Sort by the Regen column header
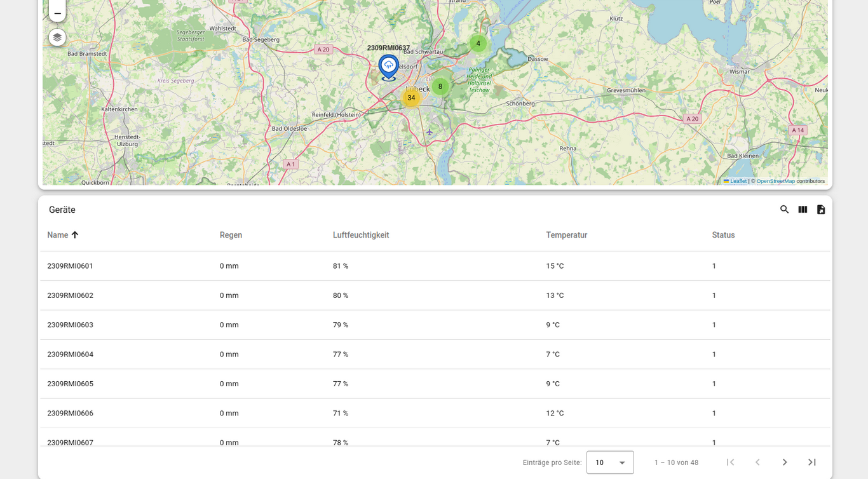The height and width of the screenshot is (479, 868). point(231,235)
